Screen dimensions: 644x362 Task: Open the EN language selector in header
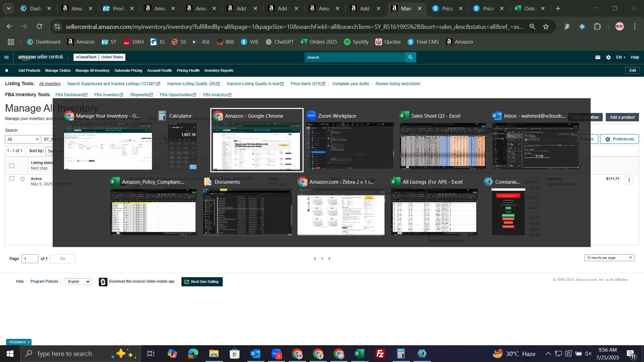tap(621, 57)
